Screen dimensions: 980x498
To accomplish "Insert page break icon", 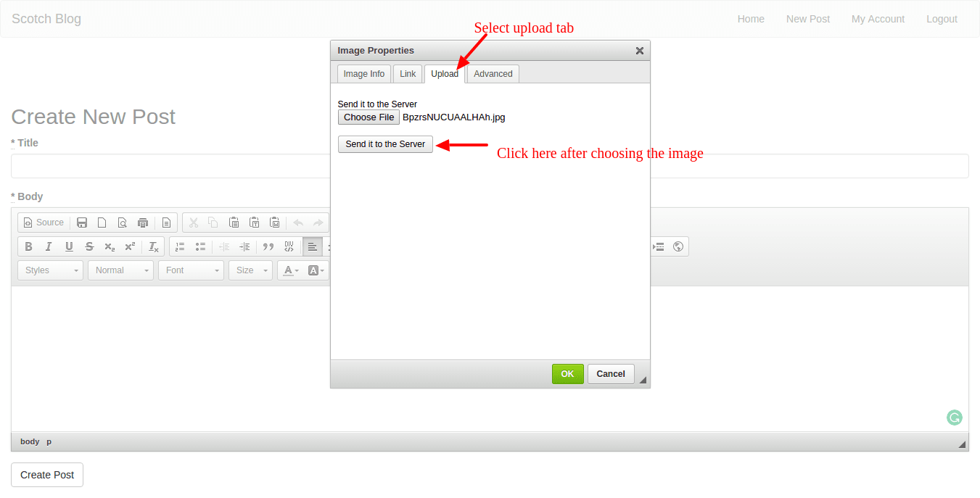I will click(x=659, y=246).
